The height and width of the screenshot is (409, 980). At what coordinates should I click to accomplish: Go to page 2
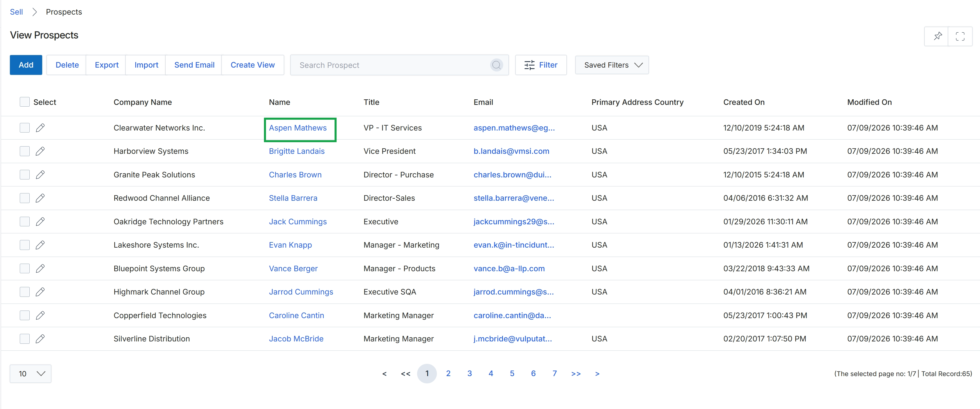448,373
